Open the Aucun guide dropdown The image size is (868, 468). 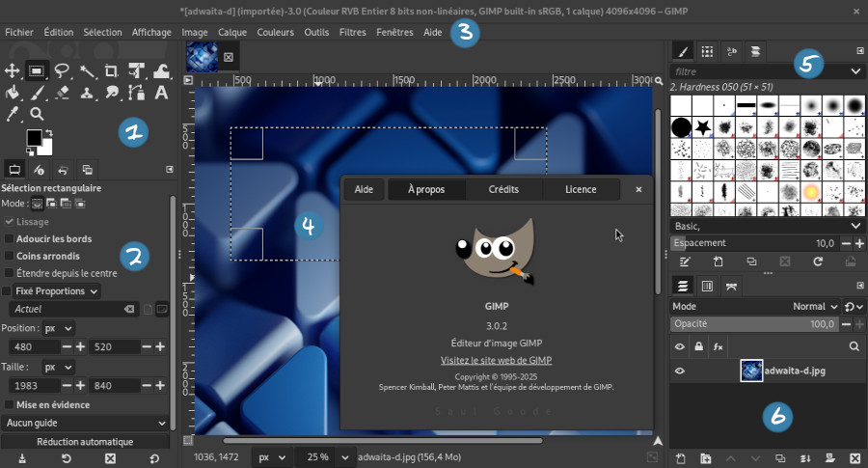point(85,424)
